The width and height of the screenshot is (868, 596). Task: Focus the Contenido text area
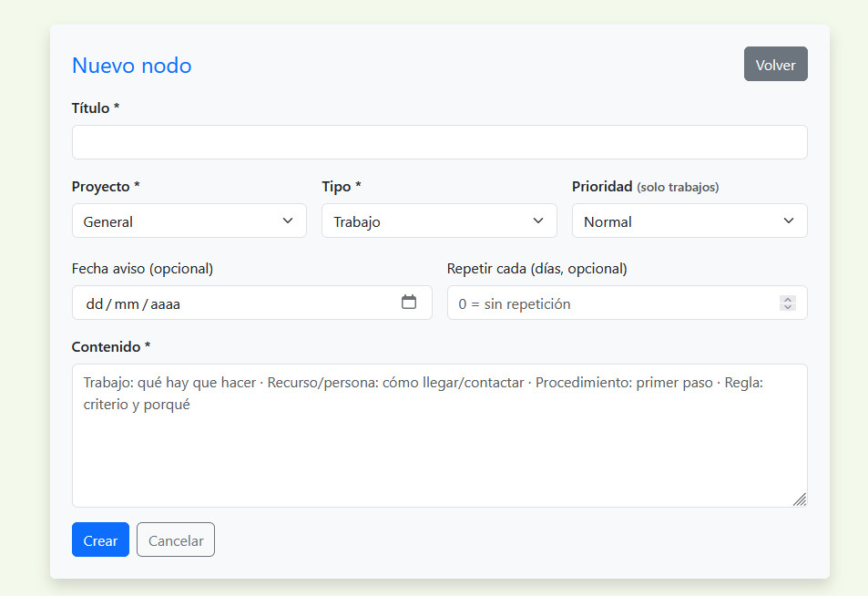tap(440, 436)
